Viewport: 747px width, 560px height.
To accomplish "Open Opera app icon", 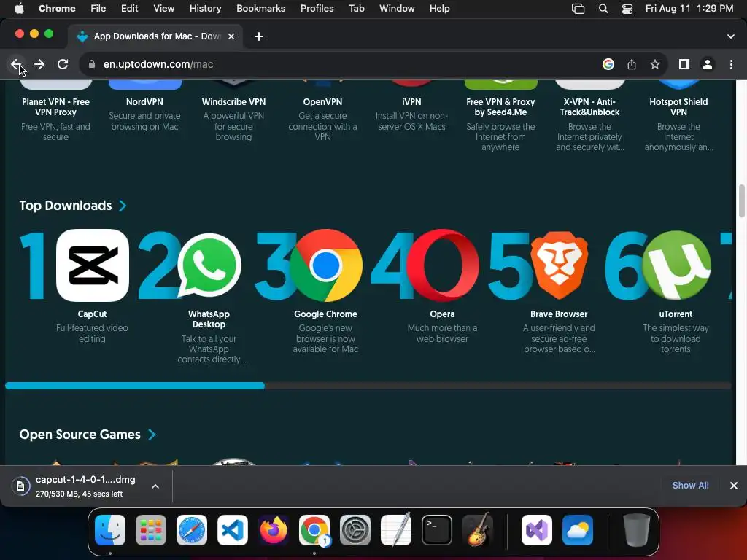I will tap(443, 265).
